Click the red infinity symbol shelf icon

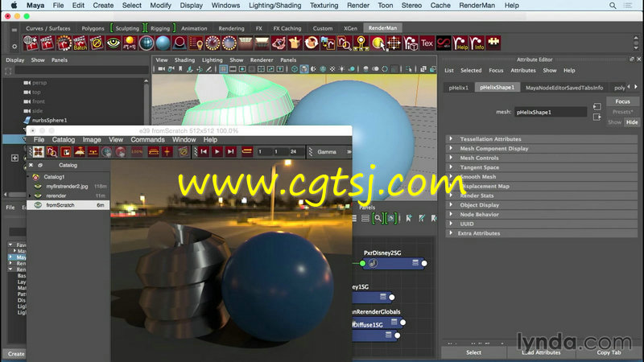tap(444, 43)
